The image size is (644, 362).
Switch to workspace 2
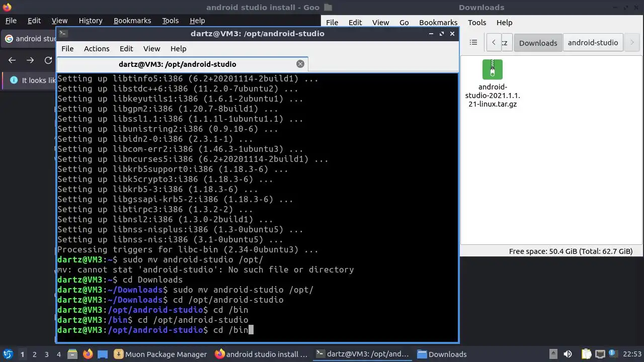coord(34,354)
